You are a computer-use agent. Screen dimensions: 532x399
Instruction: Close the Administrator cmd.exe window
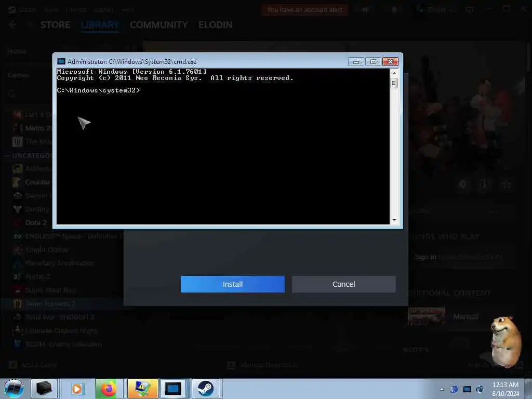pyautogui.click(x=390, y=62)
